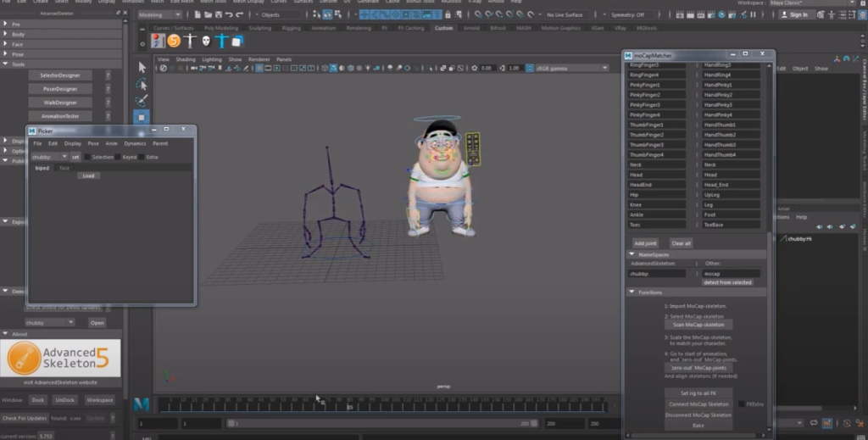
Task: Activate the Select tool arrow
Action: click(x=142, y=67)
